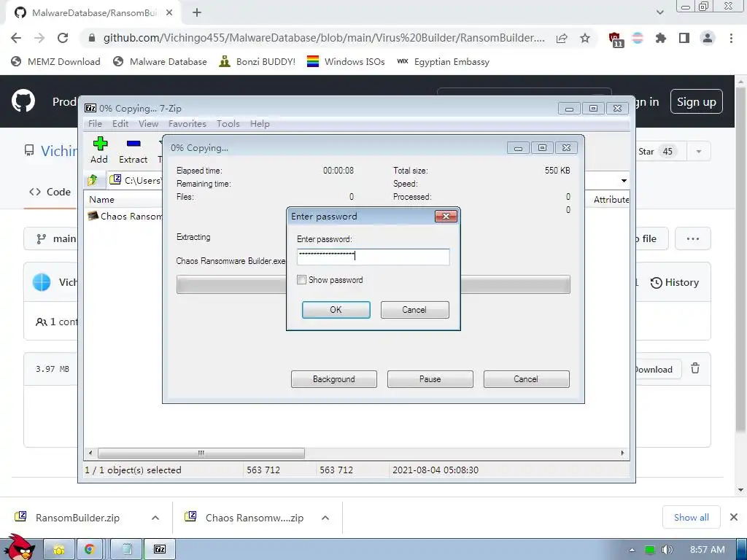Open Chrome Extensions puzzle icon
Viewport: 747px width, 560px height.
tap(661, 38)
